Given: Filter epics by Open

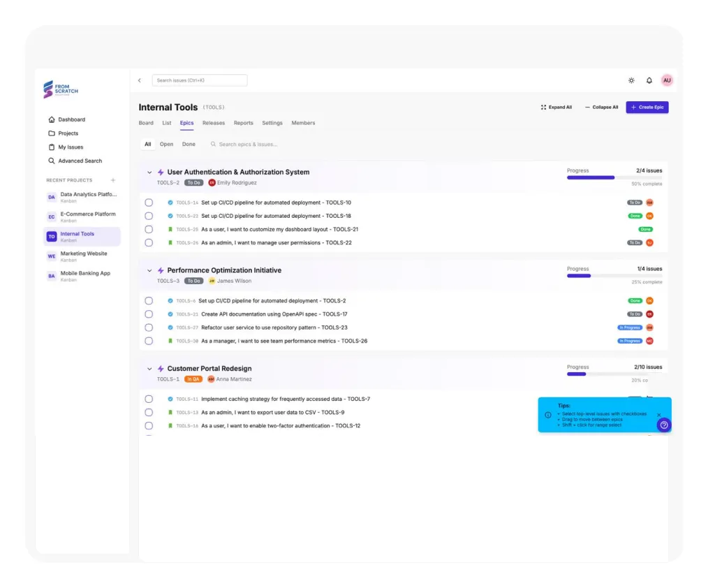Looking at the screenshot, I should [166, 145].
